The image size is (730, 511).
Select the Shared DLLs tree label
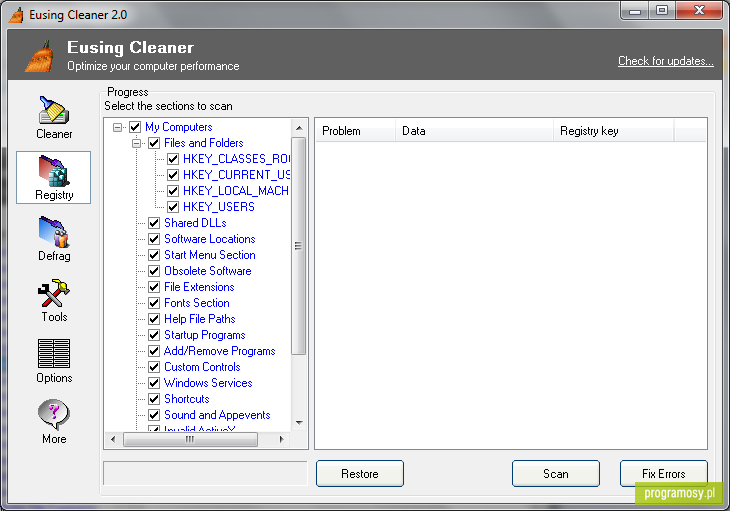point(195,223)
